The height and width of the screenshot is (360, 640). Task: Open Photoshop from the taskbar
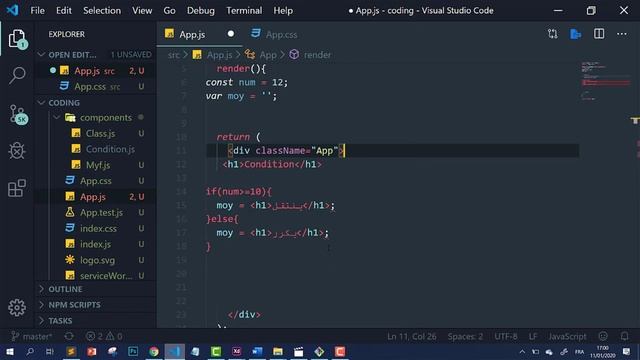(x=133, y=351)
